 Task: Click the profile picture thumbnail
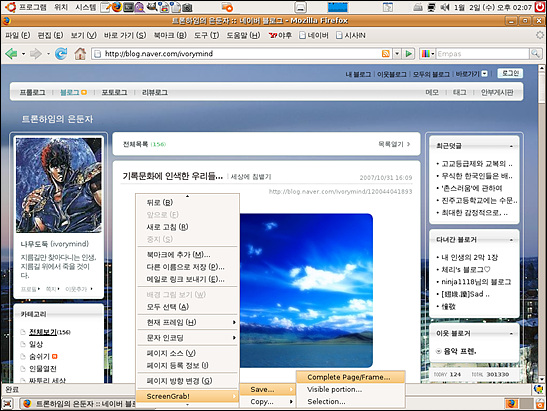click(x=59, y=185)
